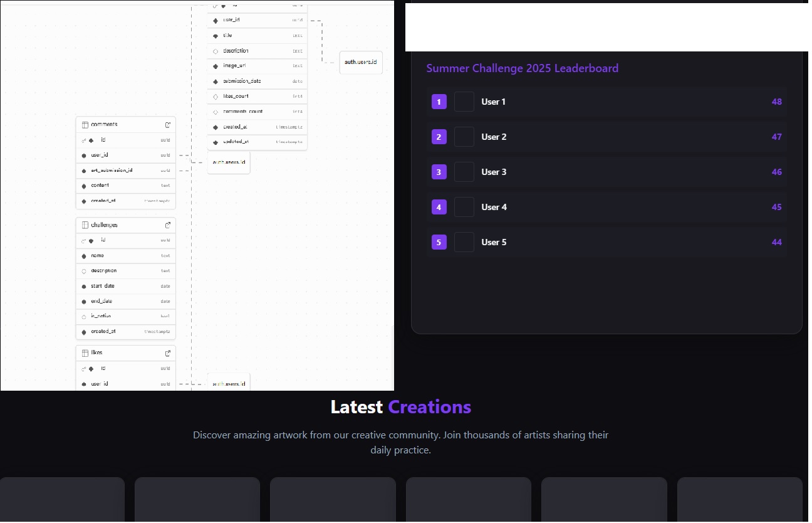Click the rank 4 badge on the leaderboard

tap(439, 207)
